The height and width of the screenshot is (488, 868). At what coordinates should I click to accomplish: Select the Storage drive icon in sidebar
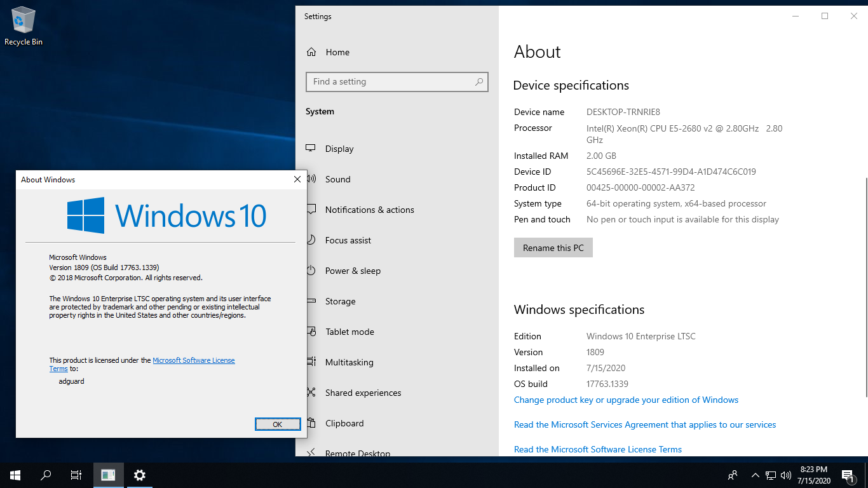(x=311, y=301)
